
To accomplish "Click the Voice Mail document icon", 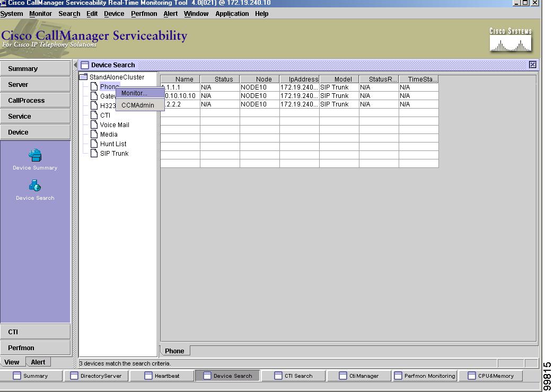I will (94, 124).
